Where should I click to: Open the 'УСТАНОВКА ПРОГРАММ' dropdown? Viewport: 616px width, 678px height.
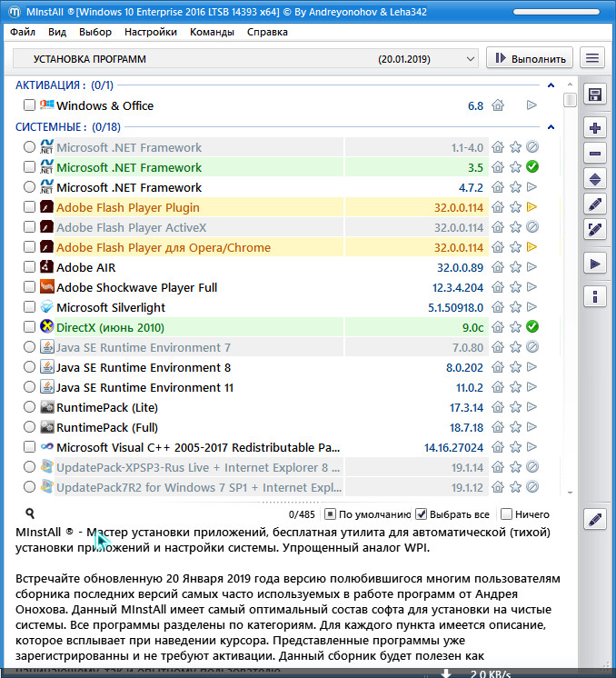coord(245,59)
